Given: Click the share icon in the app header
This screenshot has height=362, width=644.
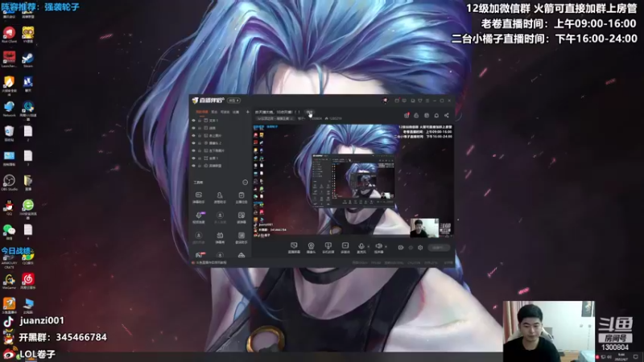Looking at the screenshot, I should 447,116.
